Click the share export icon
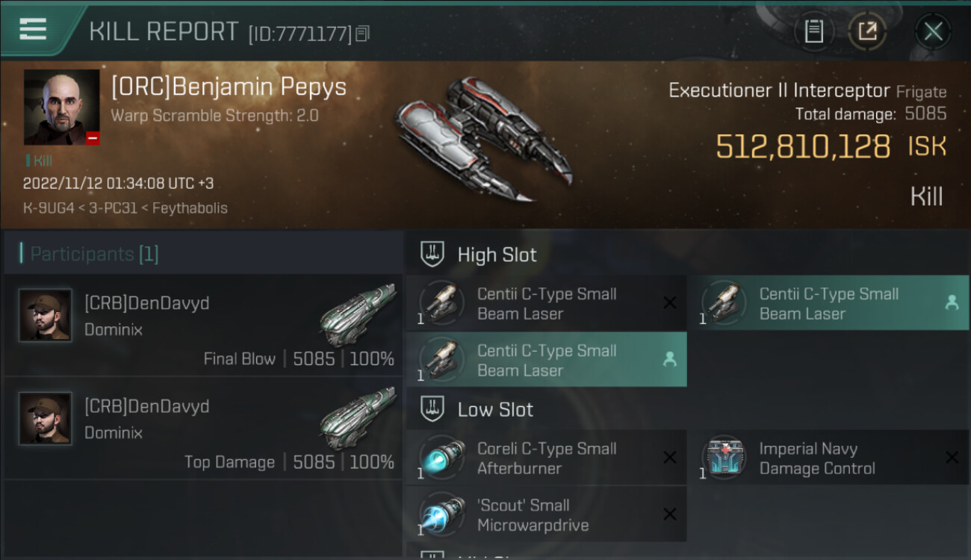Viewport: 971px width, 560px height. pos(867,31)
